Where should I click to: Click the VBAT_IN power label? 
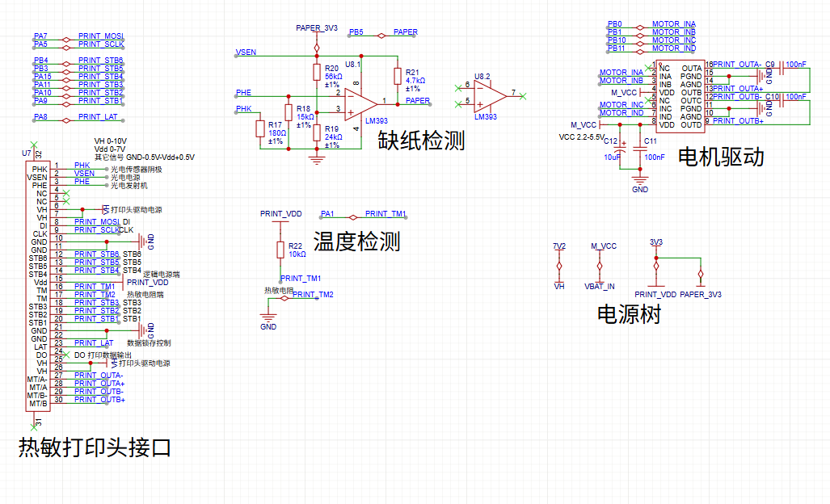tap(600, 285)
